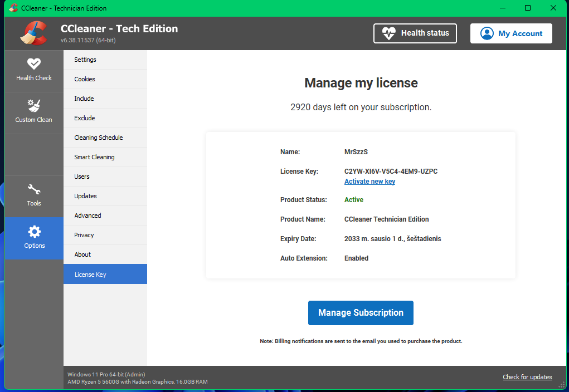Click the CCleaner title bar app icon
This screenshot has height=392, width=569.
tap(13, 8)
